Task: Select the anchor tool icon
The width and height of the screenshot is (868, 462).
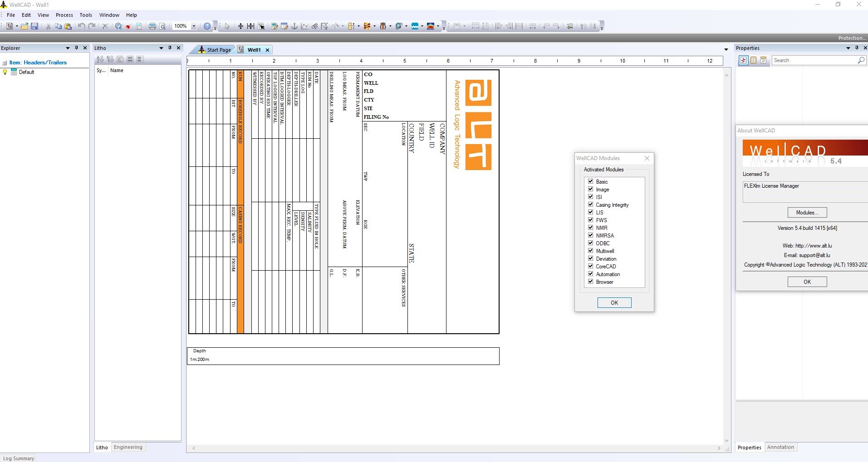Action: tap(294, 26)
